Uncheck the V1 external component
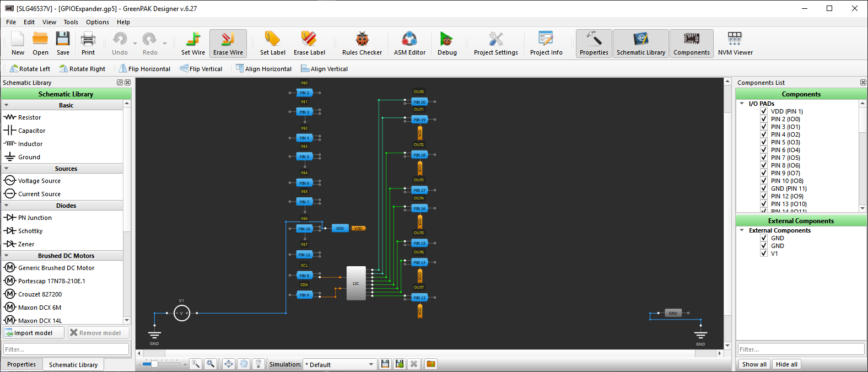The width and height of the screenshot is (868, 372). click(x=764, y=254)
